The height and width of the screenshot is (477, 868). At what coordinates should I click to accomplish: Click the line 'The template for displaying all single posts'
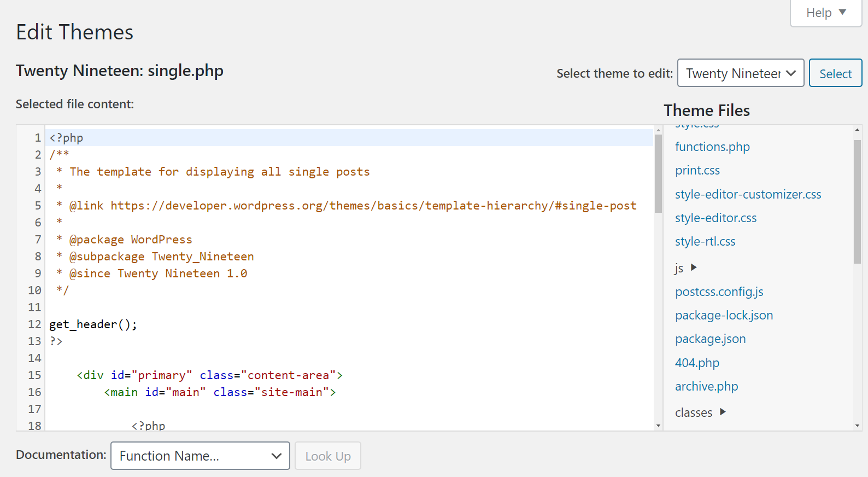click(x=213, y=172)
